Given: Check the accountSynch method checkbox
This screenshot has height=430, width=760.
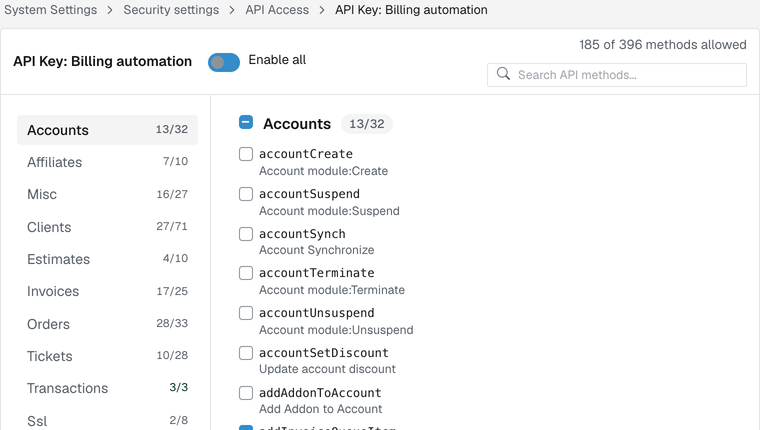Looking at the screenshot, I should click(x=246, y=234).
